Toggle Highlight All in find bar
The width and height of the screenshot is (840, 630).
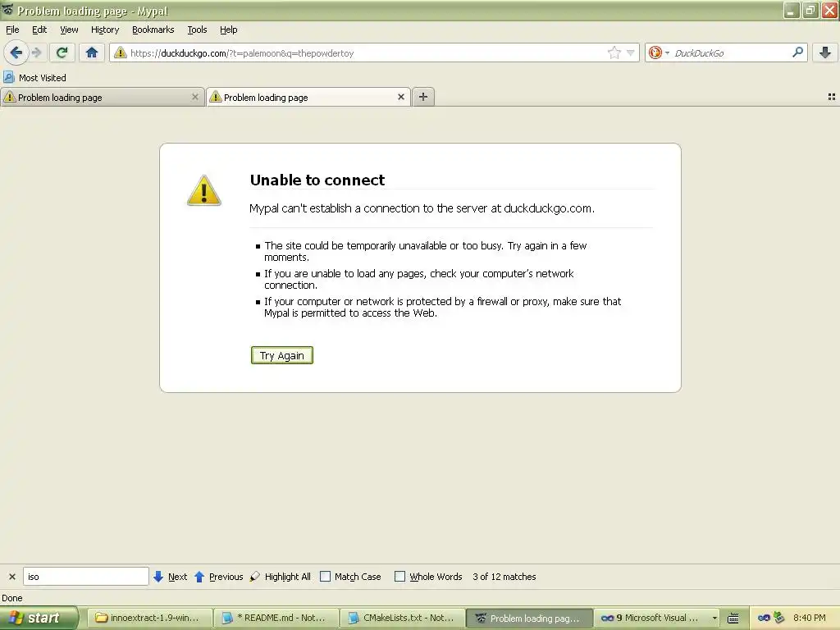point(281,577)
